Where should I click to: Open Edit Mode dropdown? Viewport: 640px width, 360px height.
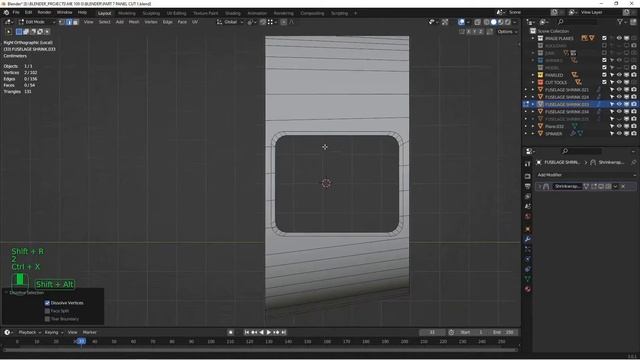[36, 22]
